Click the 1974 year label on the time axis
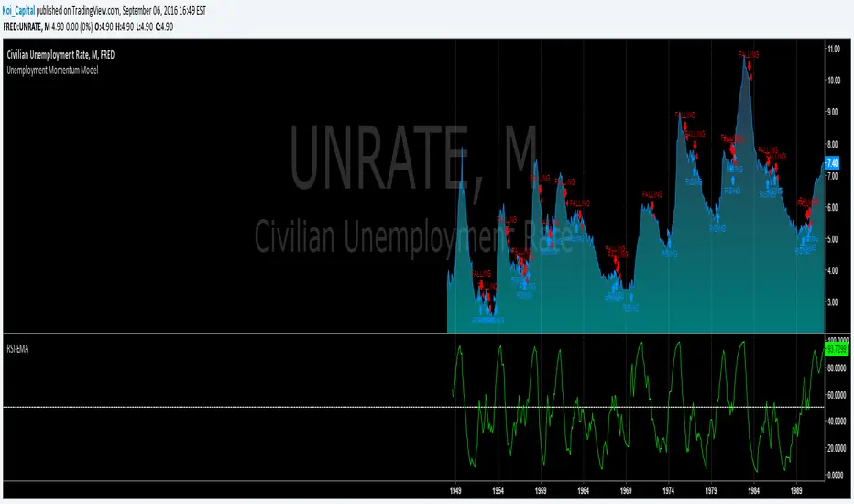 click(669, 490)
